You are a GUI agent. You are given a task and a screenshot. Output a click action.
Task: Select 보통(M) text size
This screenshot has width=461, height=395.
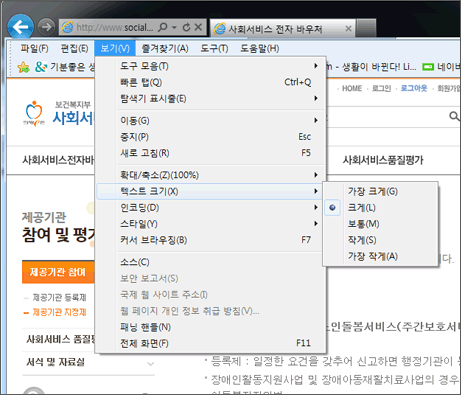380,224
